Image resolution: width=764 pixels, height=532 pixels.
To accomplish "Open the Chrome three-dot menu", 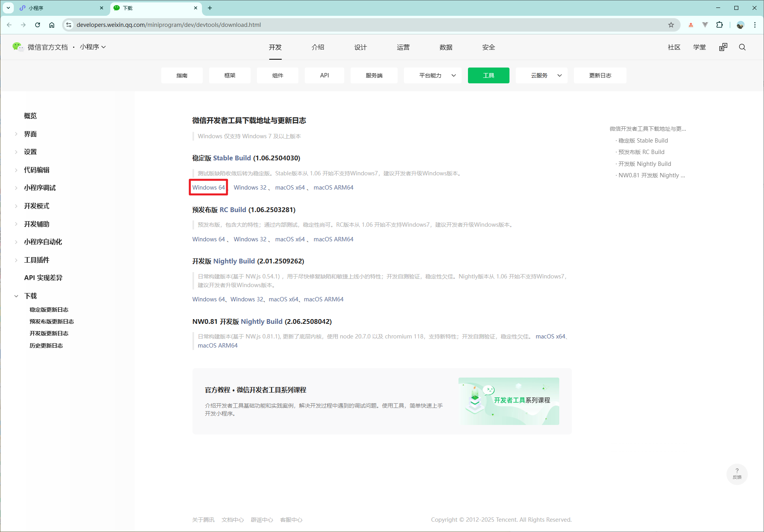I will [755, 25].
